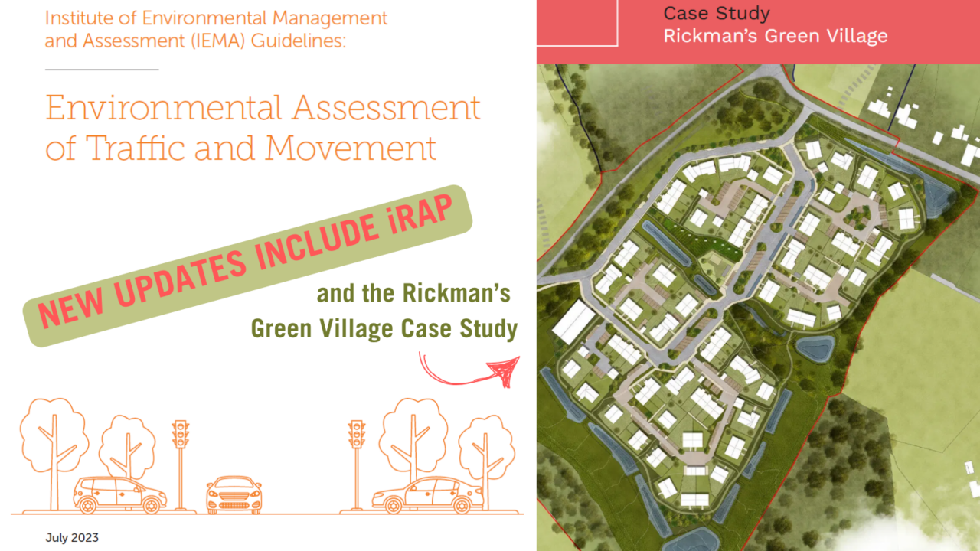
Task: Select the IEMA Guidelines heading
Action: coord(214,29)
